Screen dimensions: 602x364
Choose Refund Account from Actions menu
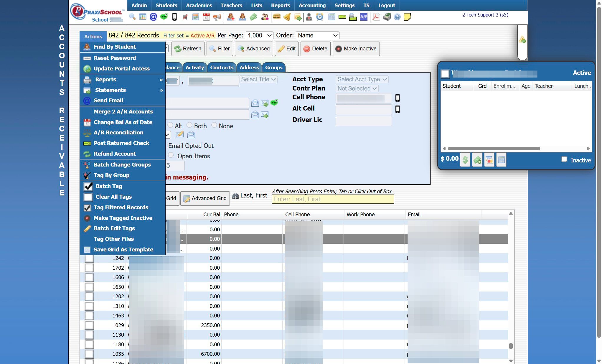tap(115, 154)
